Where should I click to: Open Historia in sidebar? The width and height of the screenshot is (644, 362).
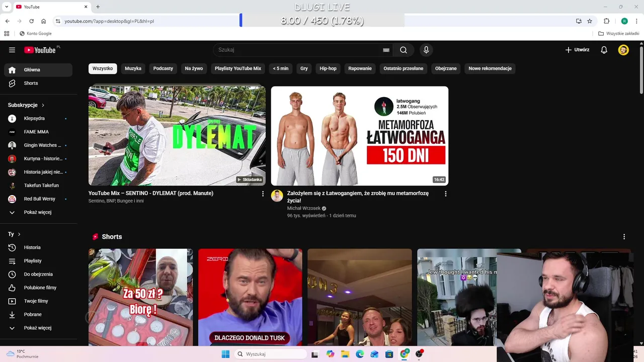click(38, 247)
